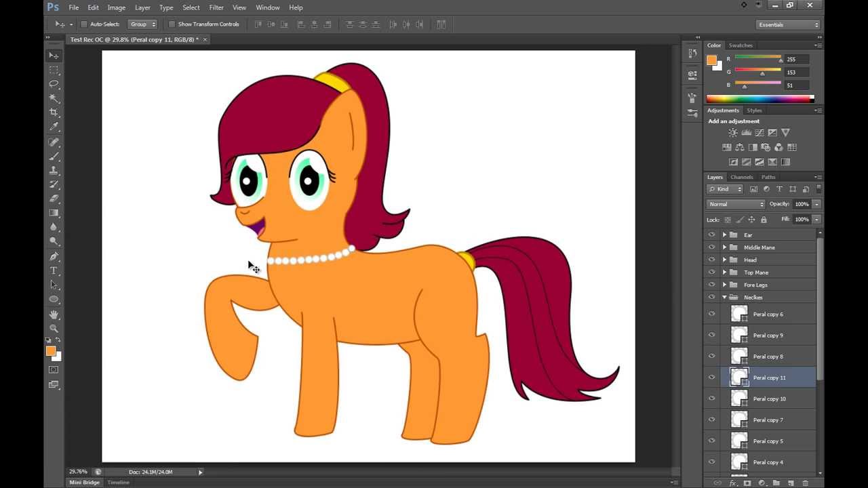The image size is (868, 488).
Task: Toggle Quick Mask mode icon
Action: (x=54, y=370)
